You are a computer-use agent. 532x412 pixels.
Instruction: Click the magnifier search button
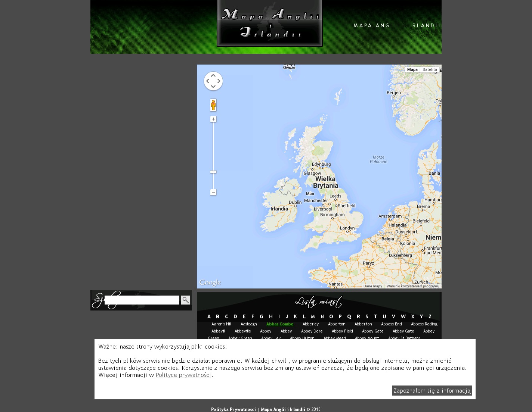pos(186,300)
